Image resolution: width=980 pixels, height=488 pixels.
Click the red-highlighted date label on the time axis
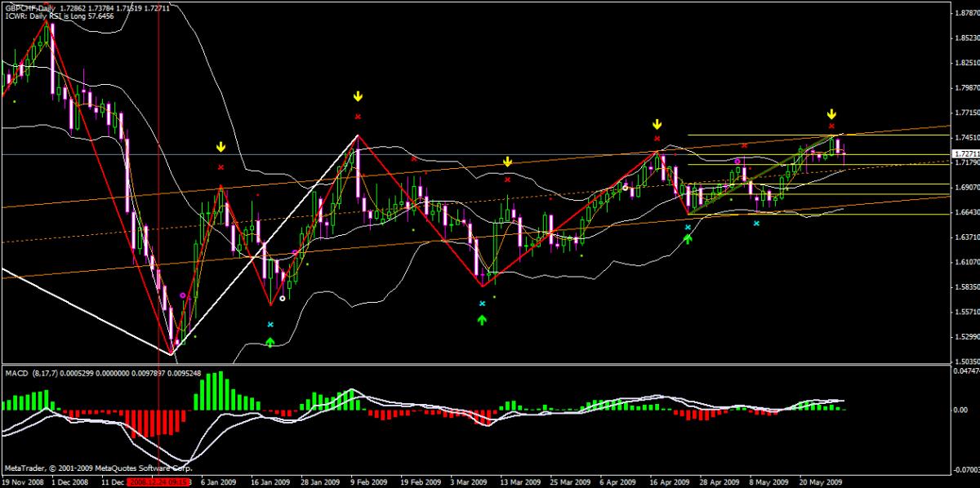click(159, 482)
